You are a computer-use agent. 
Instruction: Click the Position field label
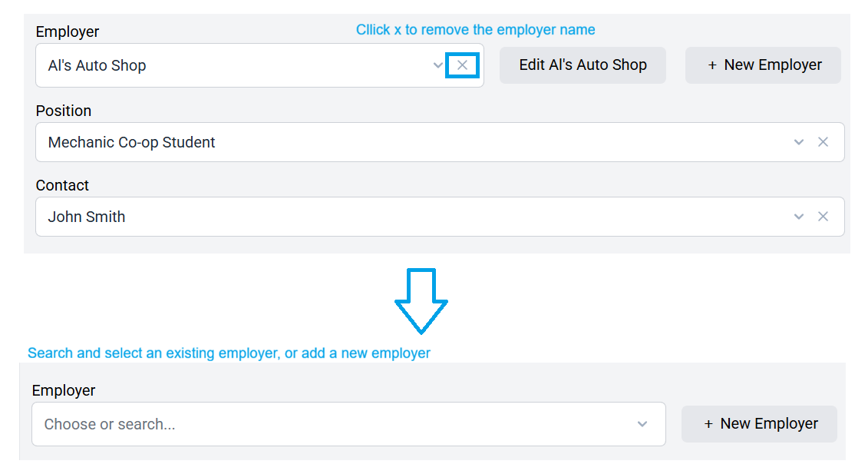point(64,111)
